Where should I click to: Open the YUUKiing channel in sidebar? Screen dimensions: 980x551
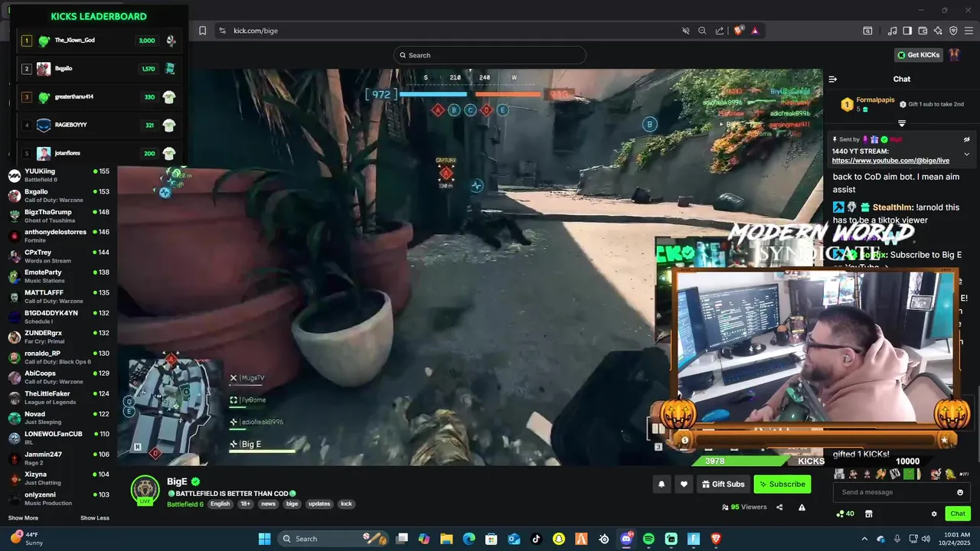tap(59, 175)
